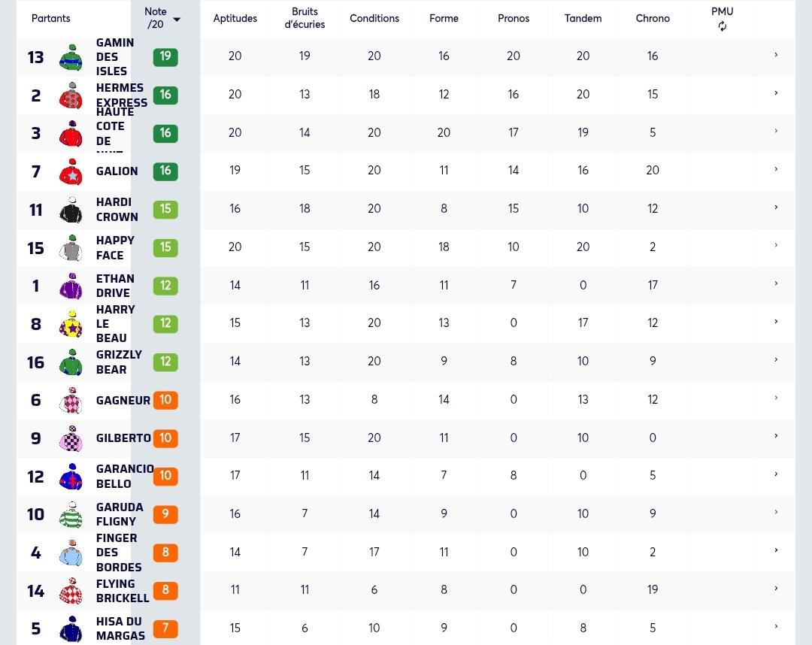The height and width of the screenshot is (645, 812).
Task: Click the orange 10 badge for Gagneur
Action: tap(165, 400)
